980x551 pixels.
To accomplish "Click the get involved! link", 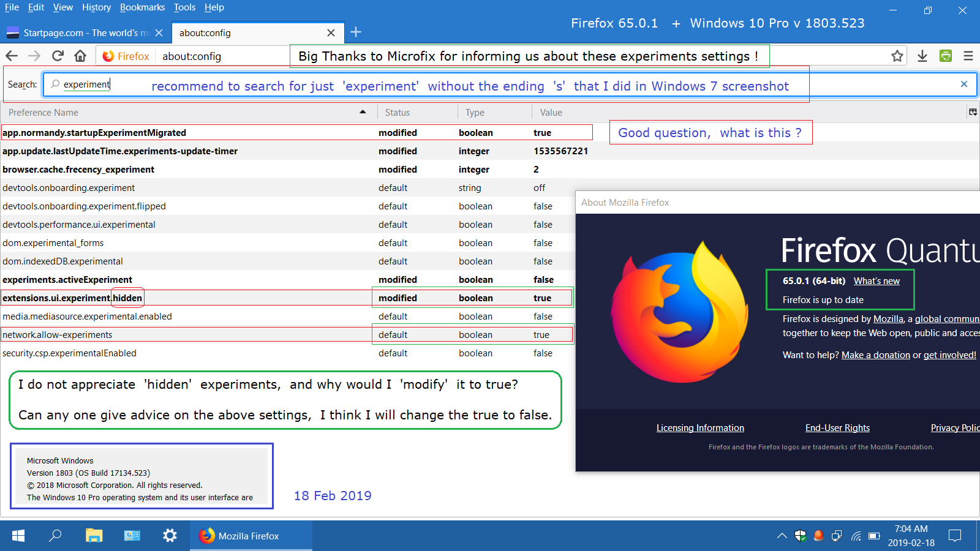I will (x=950, y=355).
